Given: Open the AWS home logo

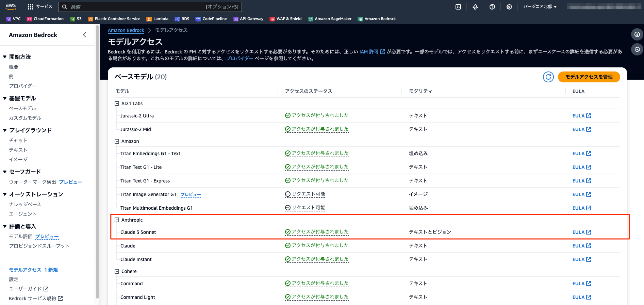Looking at the screenshot, I should [x=11, y=6].
